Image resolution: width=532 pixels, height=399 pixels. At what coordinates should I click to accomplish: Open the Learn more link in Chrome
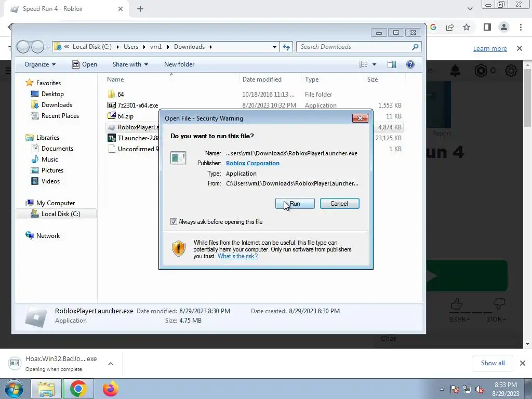point(490,48)
